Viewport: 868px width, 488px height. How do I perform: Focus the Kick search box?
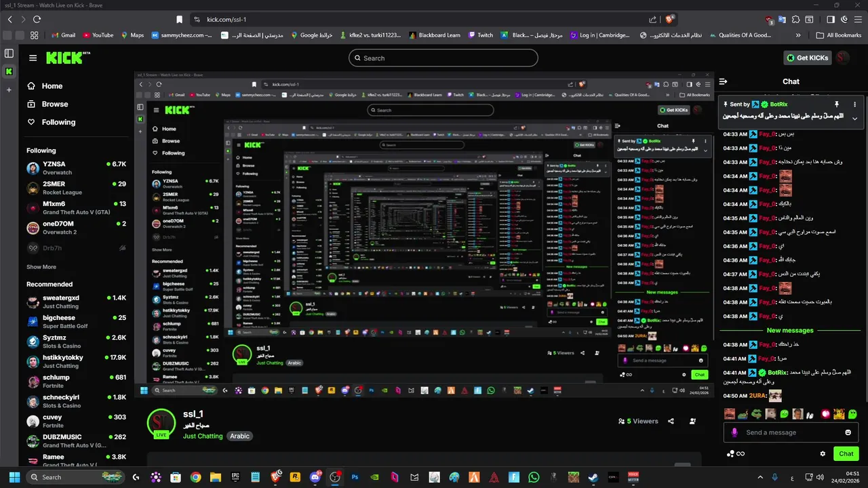pos(443,58)
